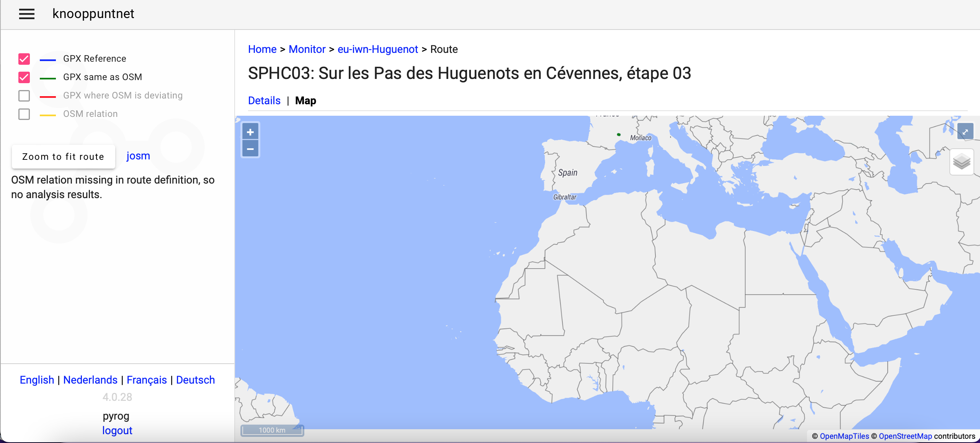980x443 pixels.
Task: Open eu-iwn-Huguenot breadcrumb link
Action: pos(377,49)
